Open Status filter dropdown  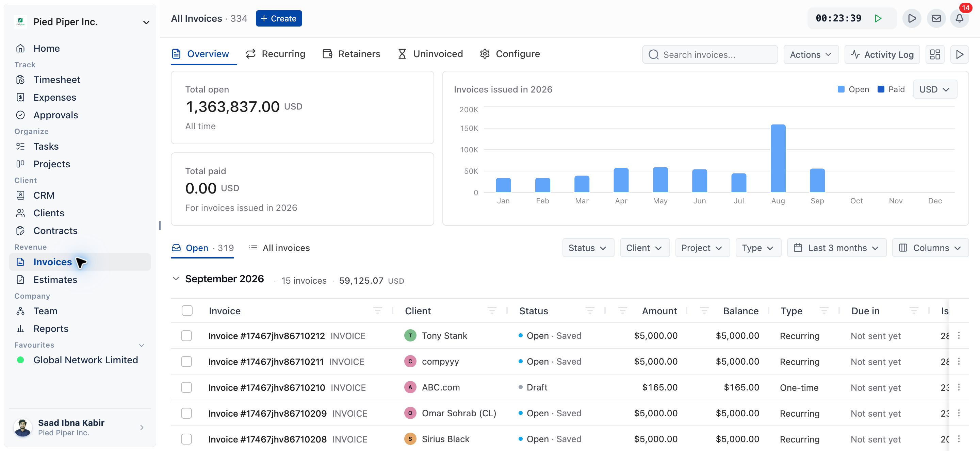(588, 248)
